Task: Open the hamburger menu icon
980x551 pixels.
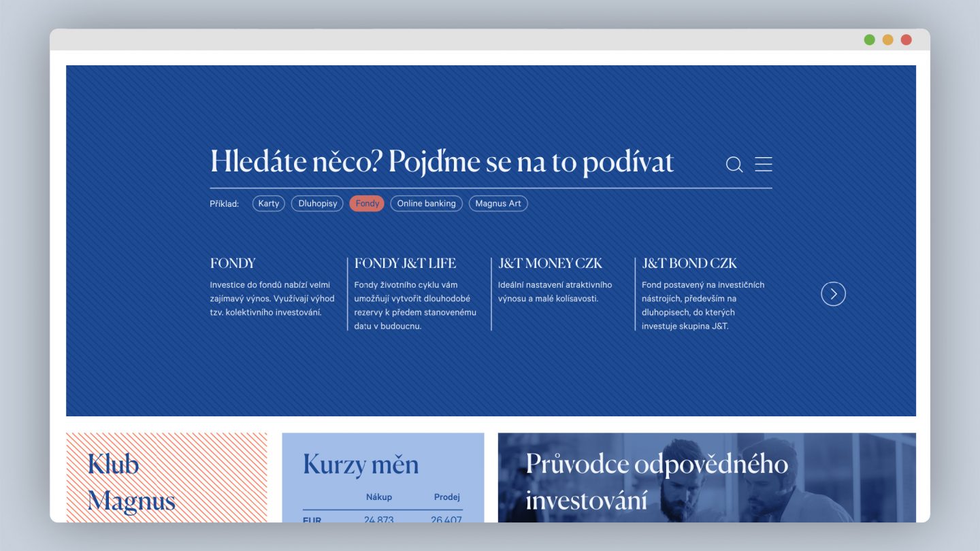Action: point(764,165)
